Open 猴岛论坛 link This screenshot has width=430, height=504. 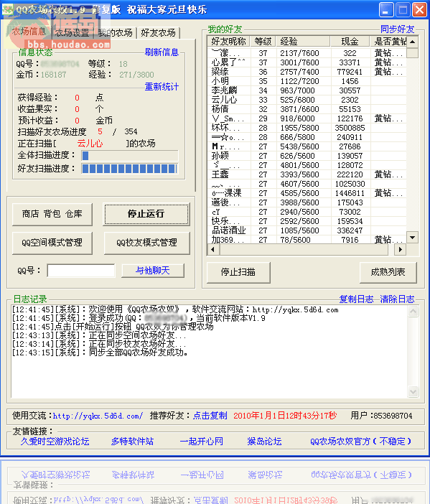264,442
